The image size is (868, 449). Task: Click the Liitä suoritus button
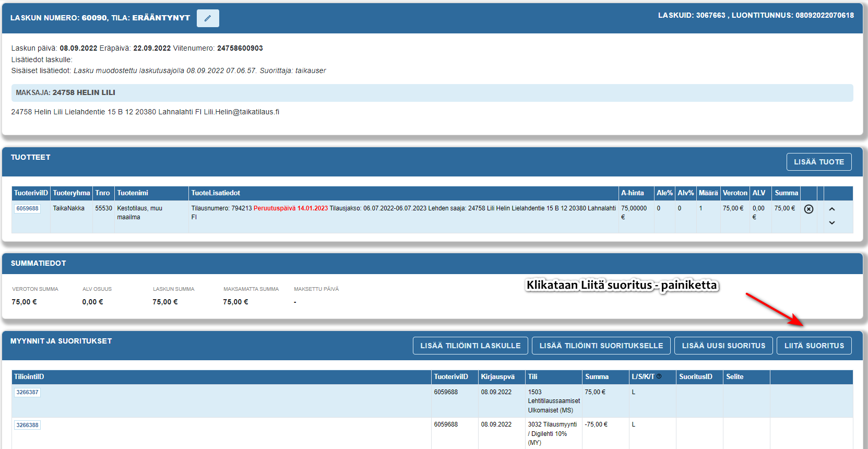814,346
